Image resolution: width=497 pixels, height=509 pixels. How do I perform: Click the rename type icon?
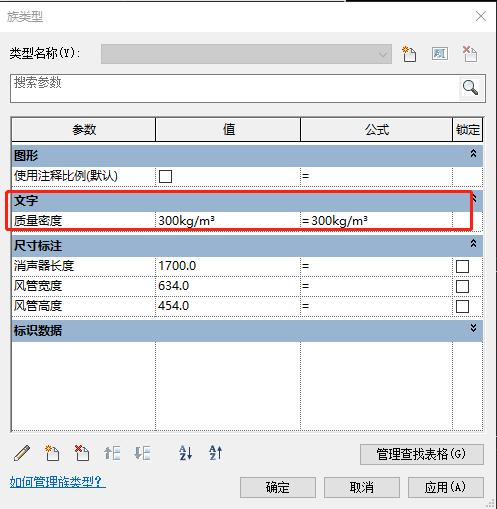[440, 54]
